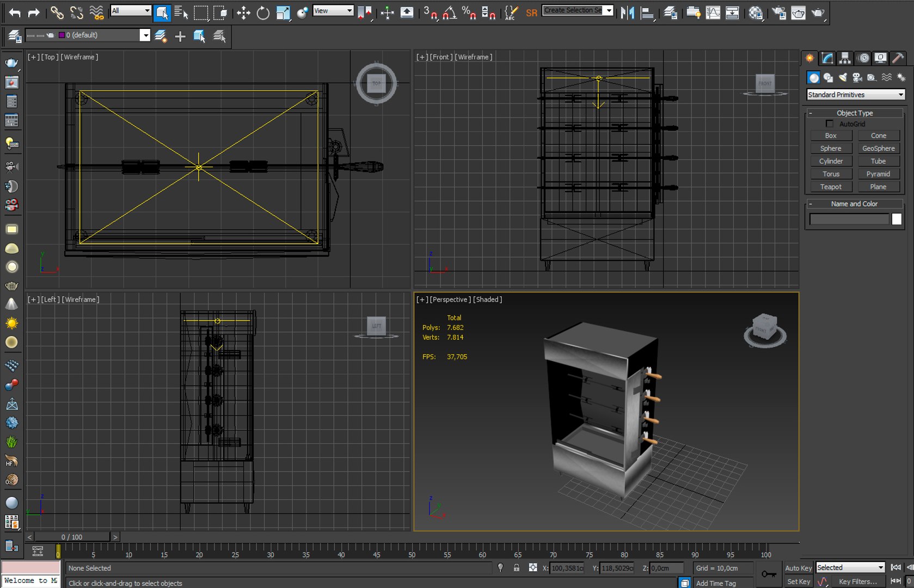Open the Select by Name list icon
914x588 pixels.
point(181,12)
